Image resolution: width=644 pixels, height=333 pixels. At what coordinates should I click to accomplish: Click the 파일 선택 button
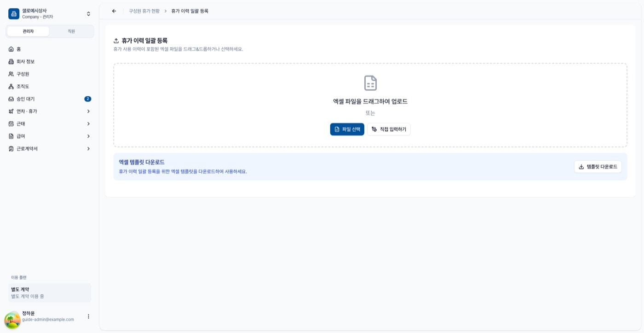pos(347,129)
